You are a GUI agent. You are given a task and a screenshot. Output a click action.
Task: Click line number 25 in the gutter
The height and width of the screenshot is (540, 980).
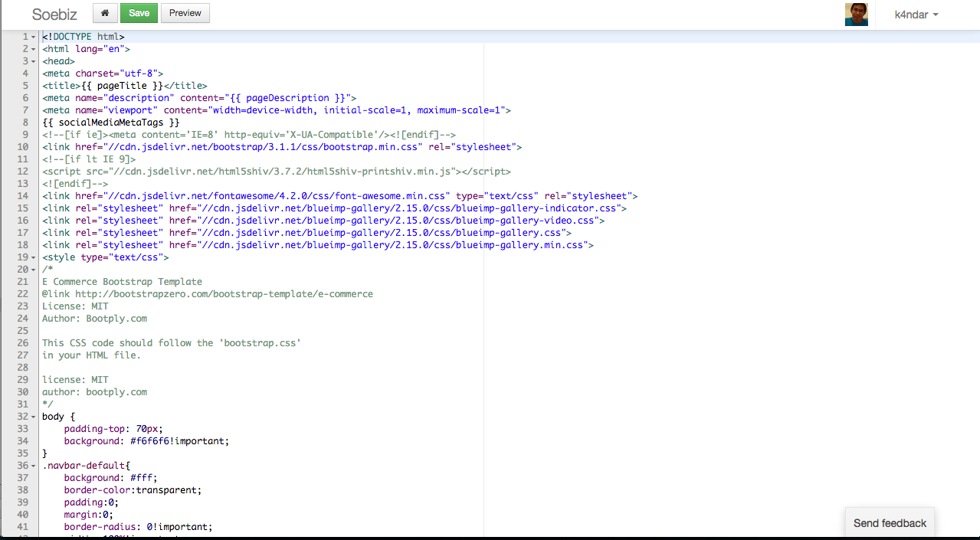click(22, 331)
